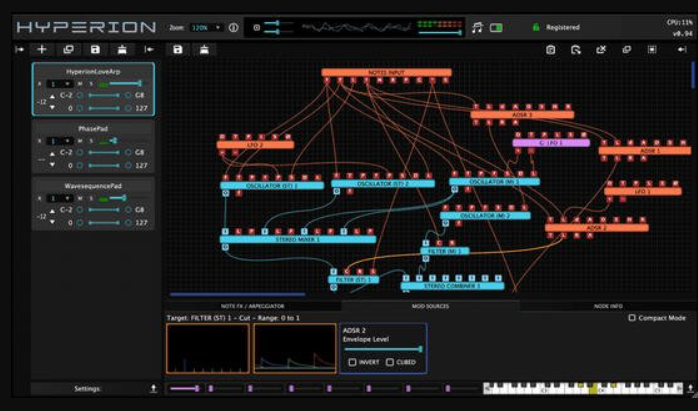
Task: Click the upload arrow icon right of keyboard
Action: point(690,389)
